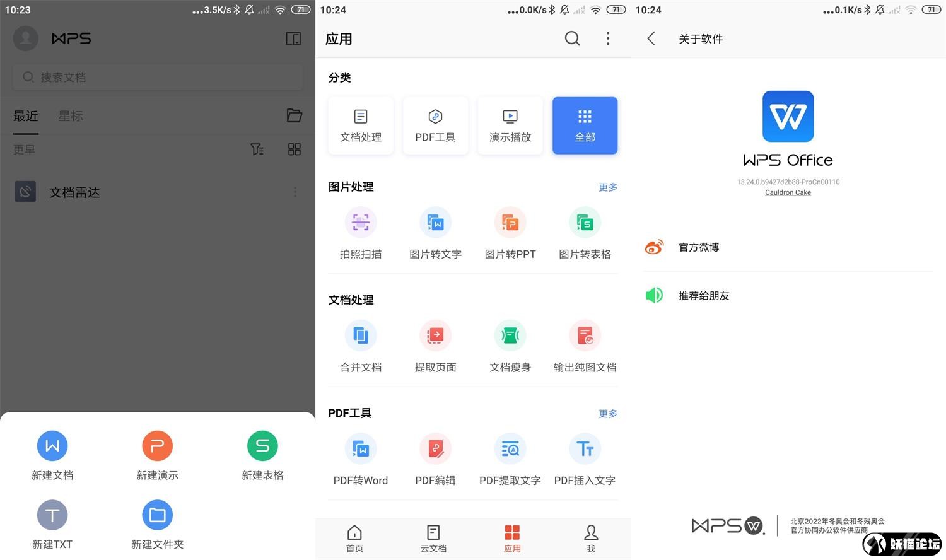The width and height of the screenshot is (946, 560).
Task: Create a new folder with 新建文件夹
Action: (x=158, y=525)
